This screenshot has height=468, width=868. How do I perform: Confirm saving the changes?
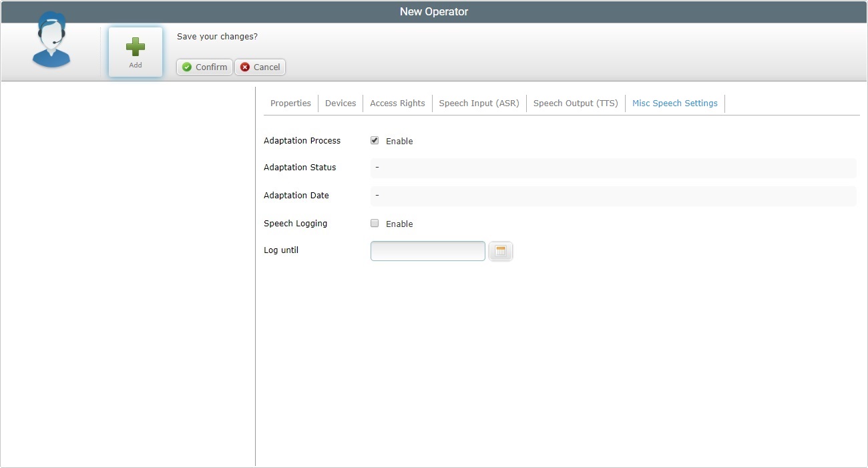coord(204,67)
